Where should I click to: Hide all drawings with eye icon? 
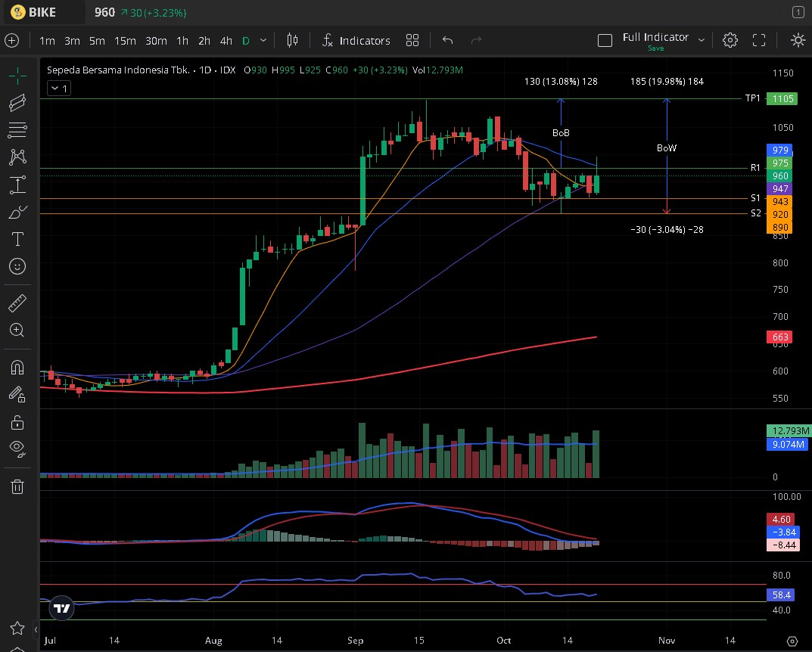(x=17, y=448)
